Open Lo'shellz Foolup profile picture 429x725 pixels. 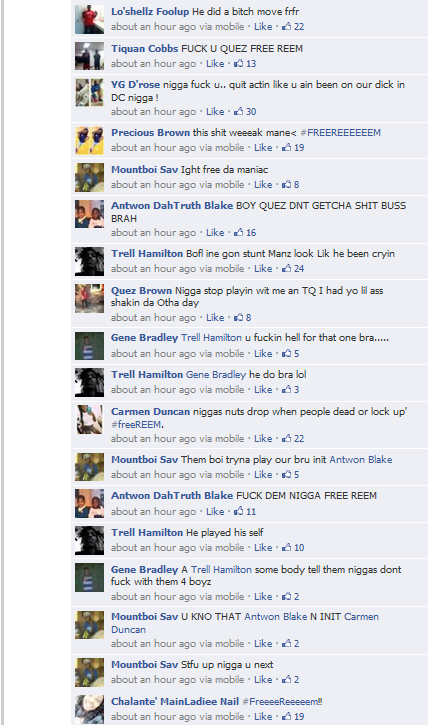[89, 19]
